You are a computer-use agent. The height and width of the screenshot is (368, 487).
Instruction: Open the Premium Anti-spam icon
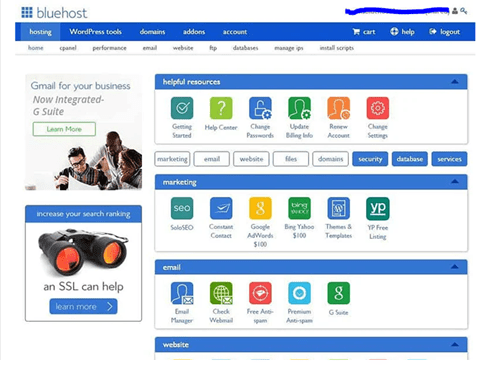pos(299,293)
